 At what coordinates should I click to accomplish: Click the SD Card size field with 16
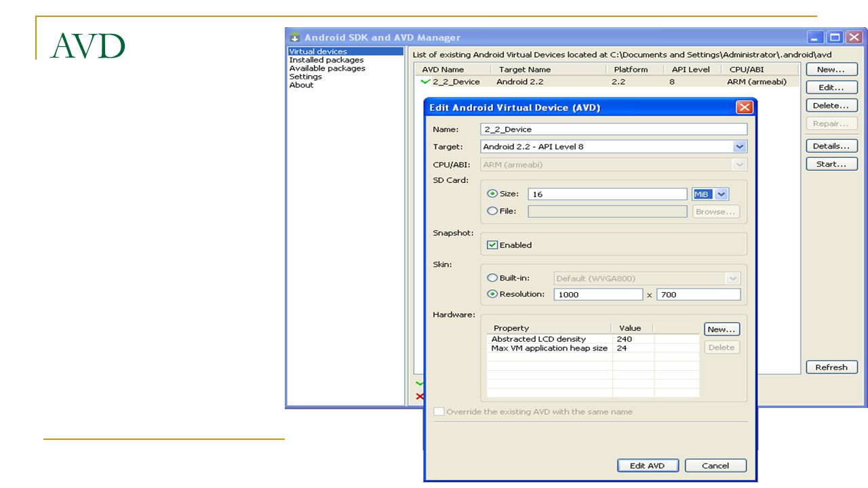[608, 194]
